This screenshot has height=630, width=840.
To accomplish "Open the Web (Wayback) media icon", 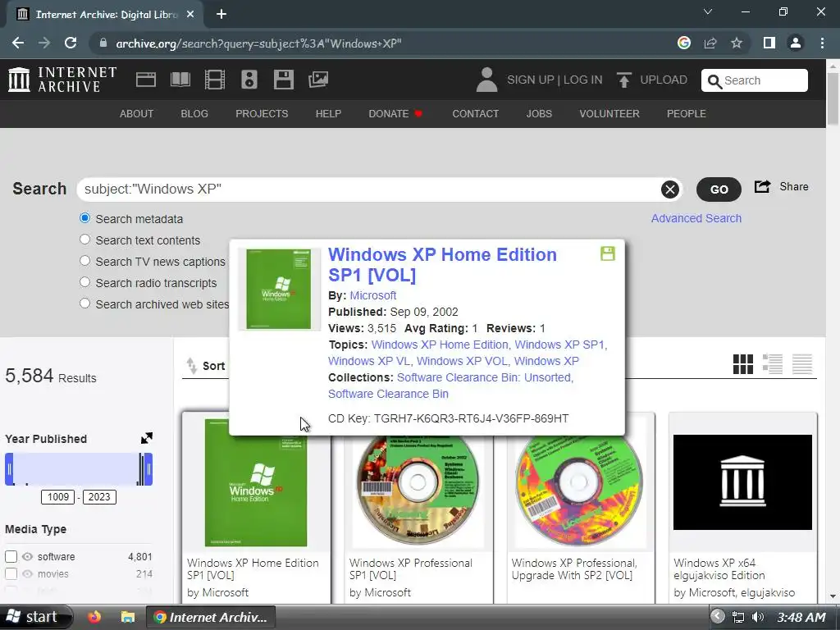I will (146, 80).
